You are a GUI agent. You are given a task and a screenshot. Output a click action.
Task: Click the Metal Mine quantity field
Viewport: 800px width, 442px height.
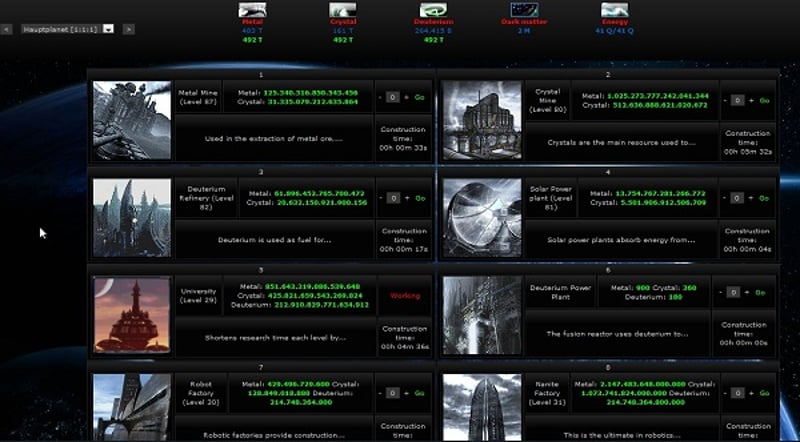point(392,97)
